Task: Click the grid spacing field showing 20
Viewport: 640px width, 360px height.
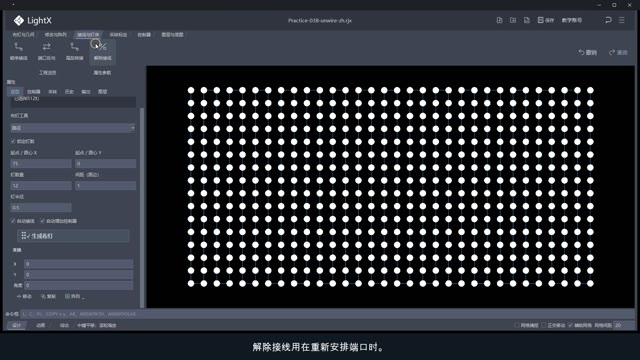Action: (x=624, y=325)
